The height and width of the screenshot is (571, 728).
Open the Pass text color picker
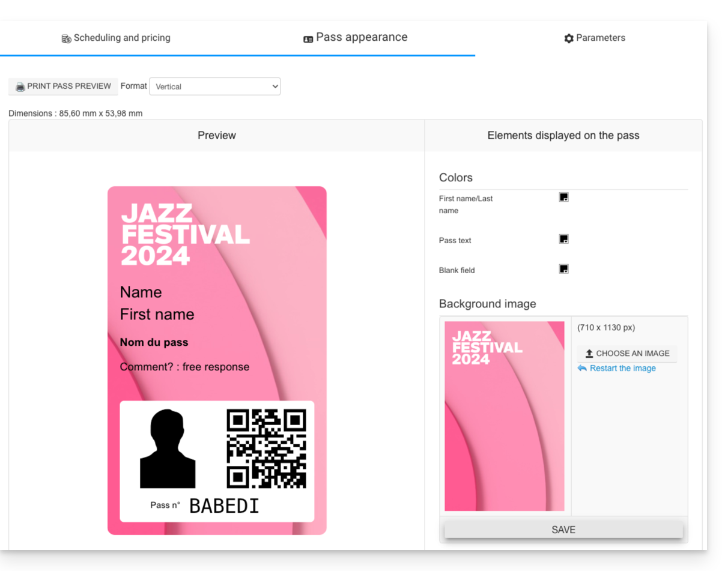pos(563,239)
